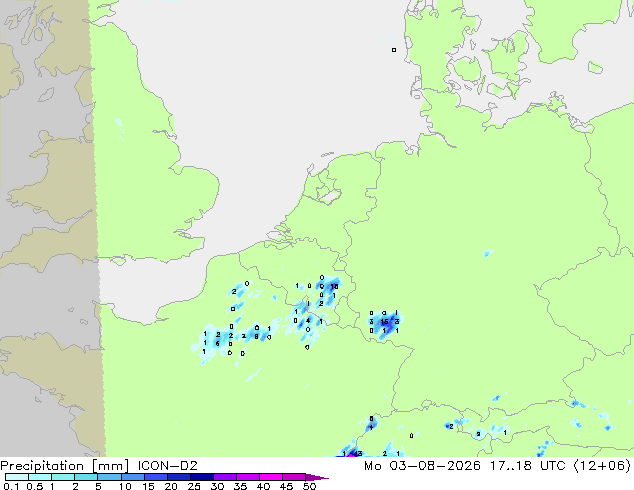Pick the 10–15 mm legend color swatch
The image size is (634, 490).
(x=133, y=477)
